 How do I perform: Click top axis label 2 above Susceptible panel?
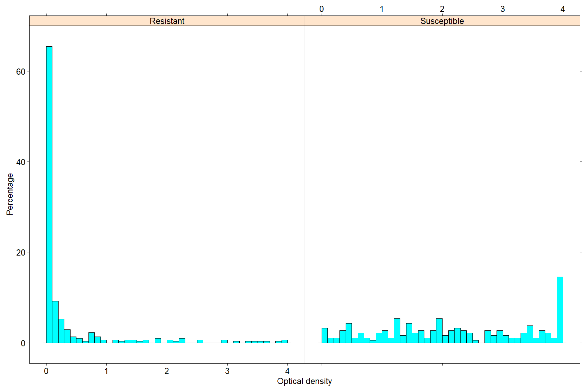[x=442, y=9]
